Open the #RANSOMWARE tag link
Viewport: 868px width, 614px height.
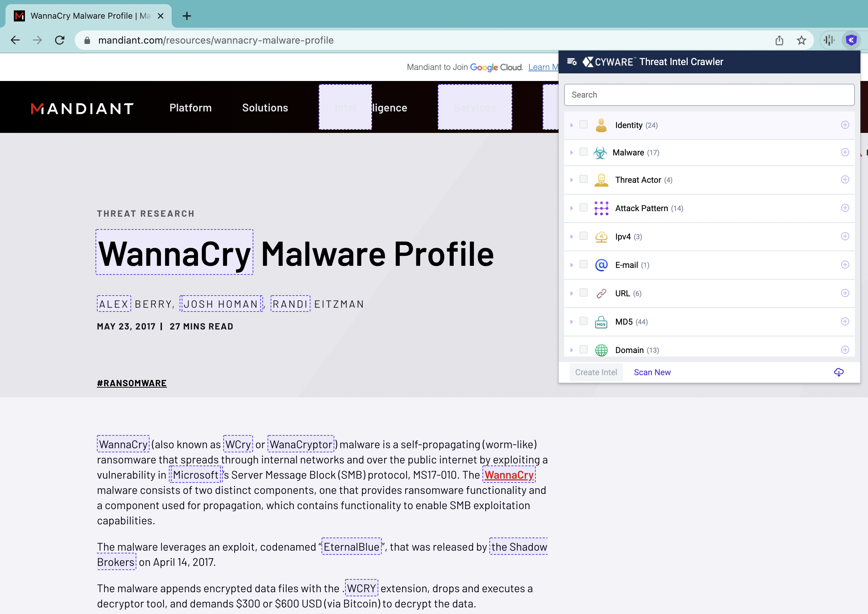(132, 383)
